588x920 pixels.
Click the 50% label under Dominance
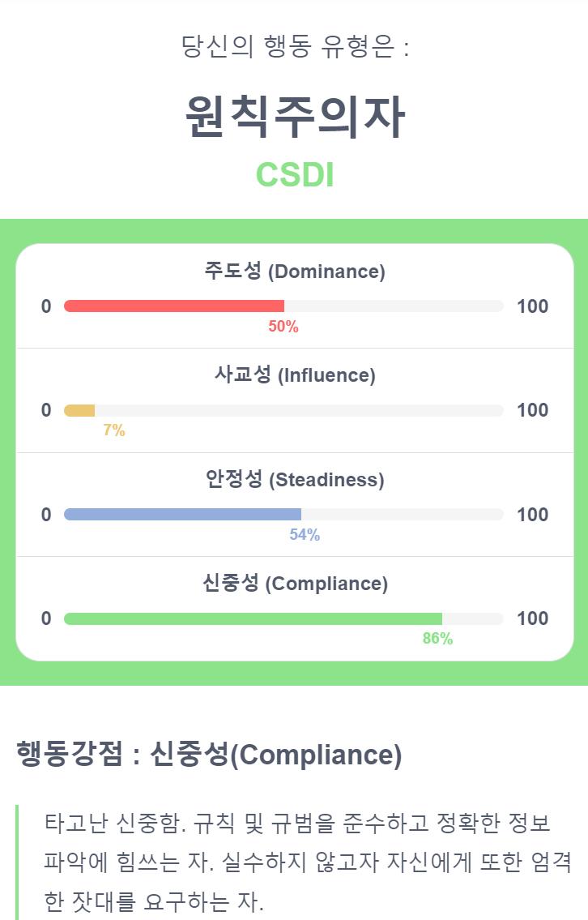(283, 327)
